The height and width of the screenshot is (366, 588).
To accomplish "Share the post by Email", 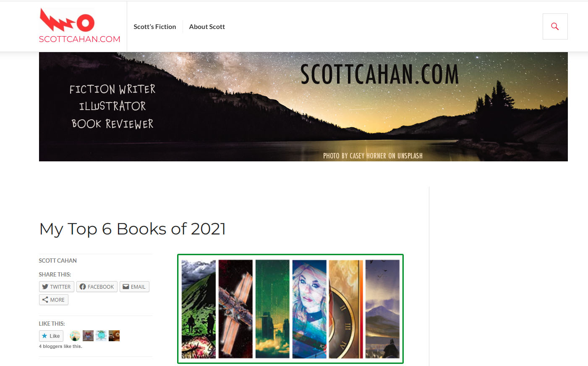I will tap(134, 287).
